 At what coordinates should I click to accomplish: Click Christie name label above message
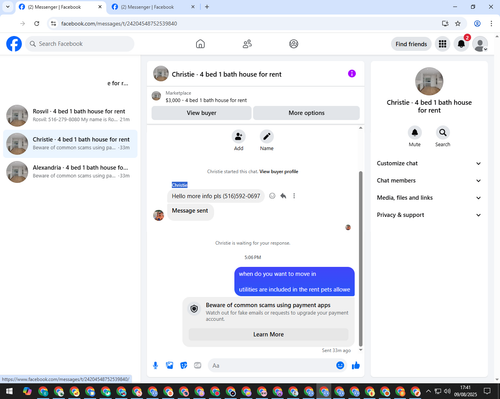[180, 185]
